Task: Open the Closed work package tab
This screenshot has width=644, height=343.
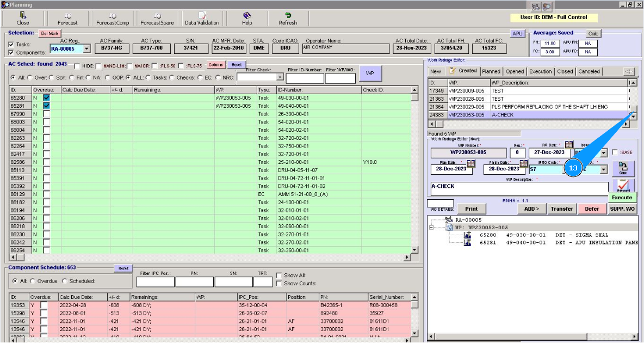Action: pos(565,71)
